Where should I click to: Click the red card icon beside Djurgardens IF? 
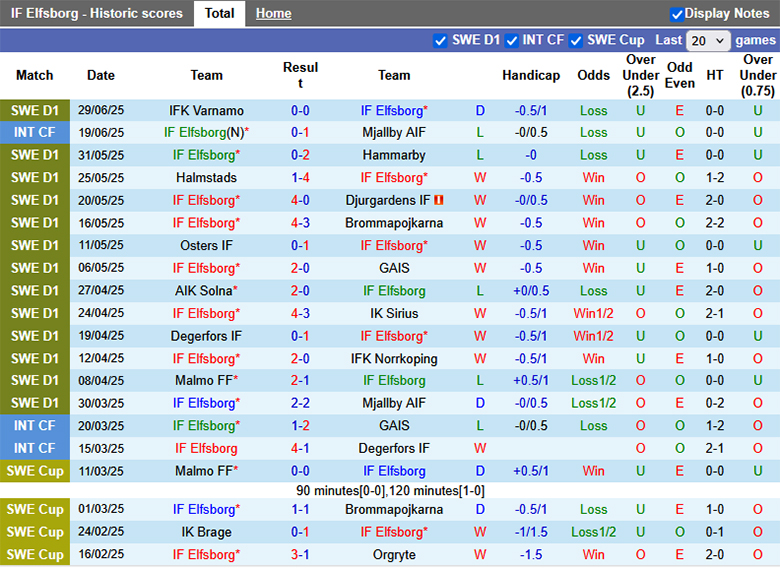(439, 200)
